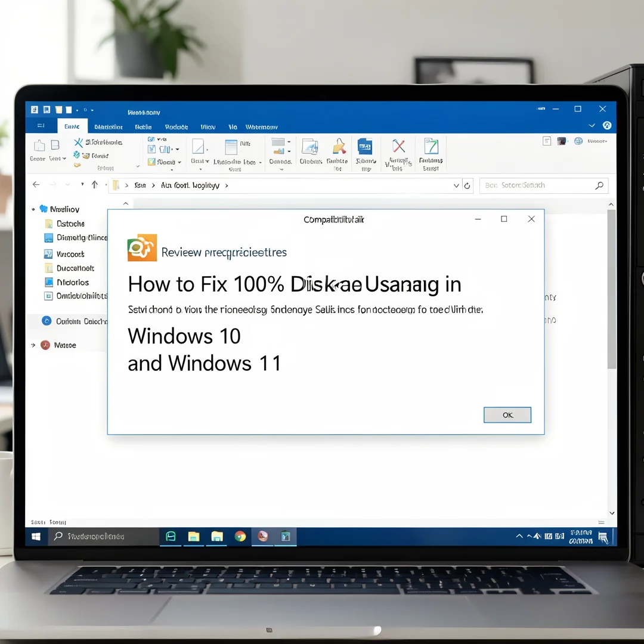Click the Reviecw link text in dialog

pyautogui.click(x=224, y=253)
